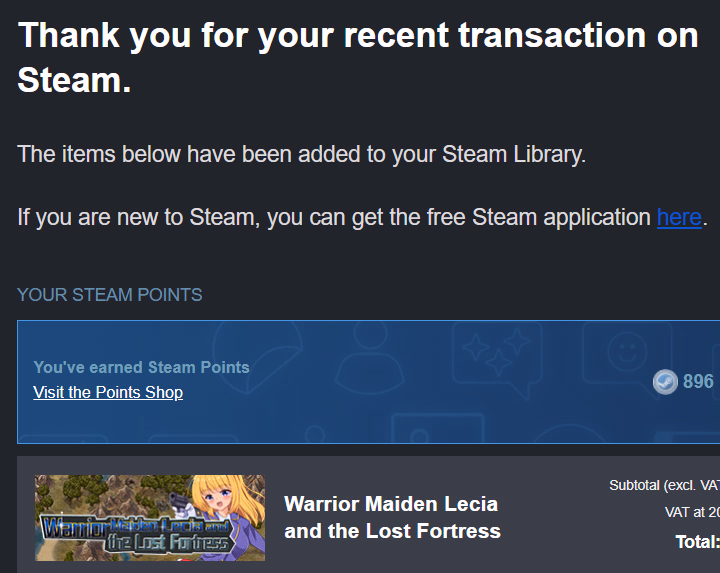Click 'The items below have been added' sentence
Viewport: 720px width, 573px height.
(x=301, y=155)
